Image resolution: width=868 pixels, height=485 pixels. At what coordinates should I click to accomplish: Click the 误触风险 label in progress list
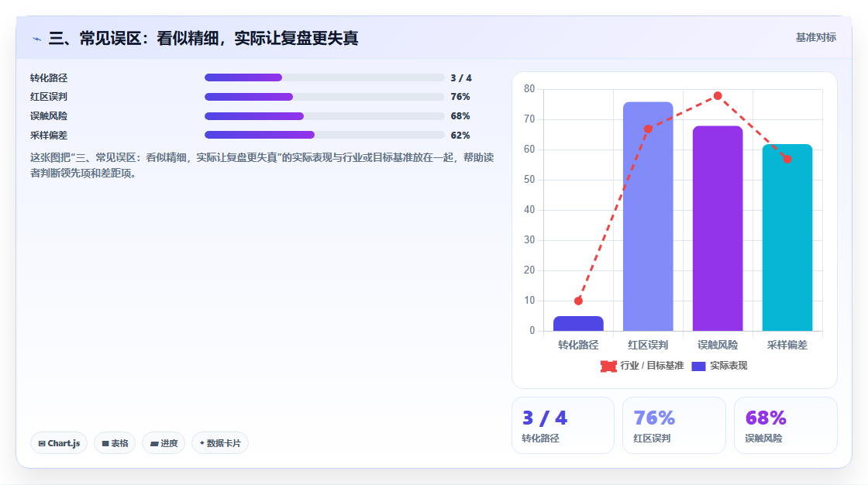coord(49,116)
